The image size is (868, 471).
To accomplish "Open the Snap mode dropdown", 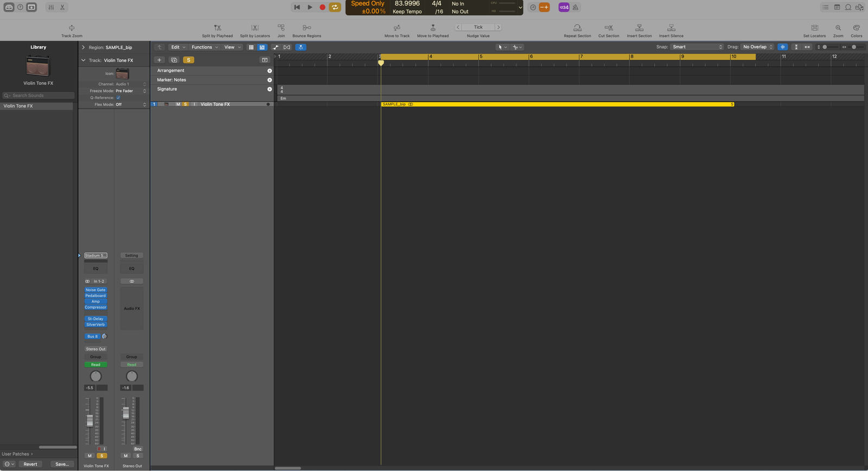I will click(x=697, y=47).
